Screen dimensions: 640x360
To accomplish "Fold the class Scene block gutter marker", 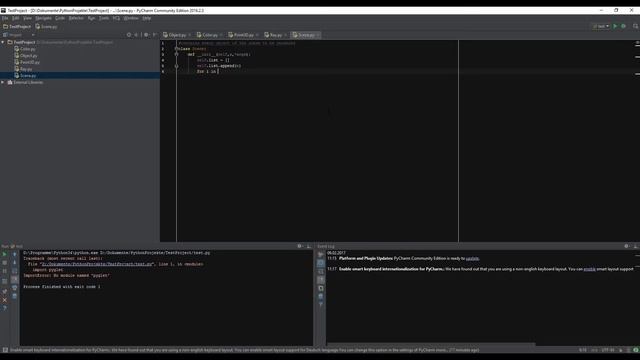I will 176,49.
